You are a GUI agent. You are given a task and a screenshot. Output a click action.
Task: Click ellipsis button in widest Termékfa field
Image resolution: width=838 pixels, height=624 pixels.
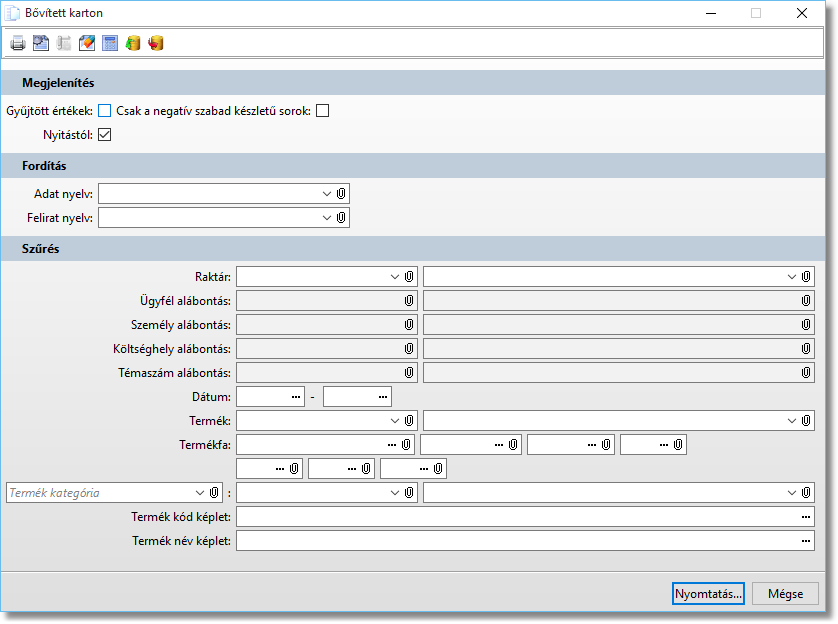tap(392, 444)
